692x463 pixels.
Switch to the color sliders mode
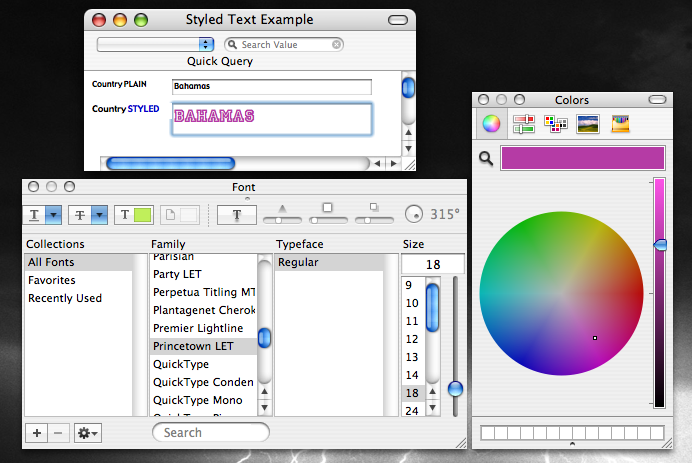(x=523, y=124)
